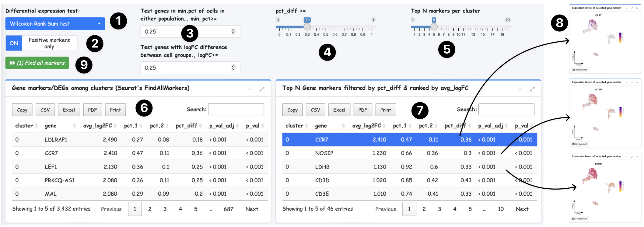Adjust the min_pct value with stepper arrows
This screenshot has height=227, width=644.
coord(233,31)
